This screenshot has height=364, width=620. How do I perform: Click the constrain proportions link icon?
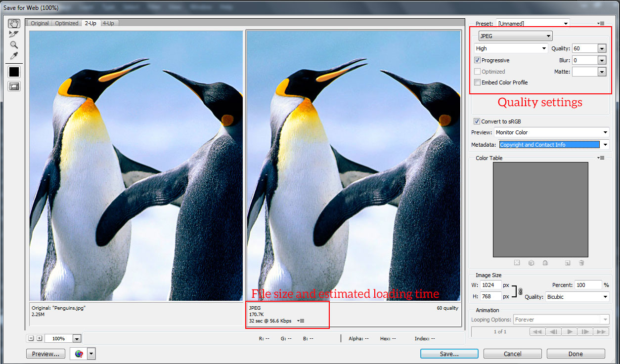click(520, 291)
